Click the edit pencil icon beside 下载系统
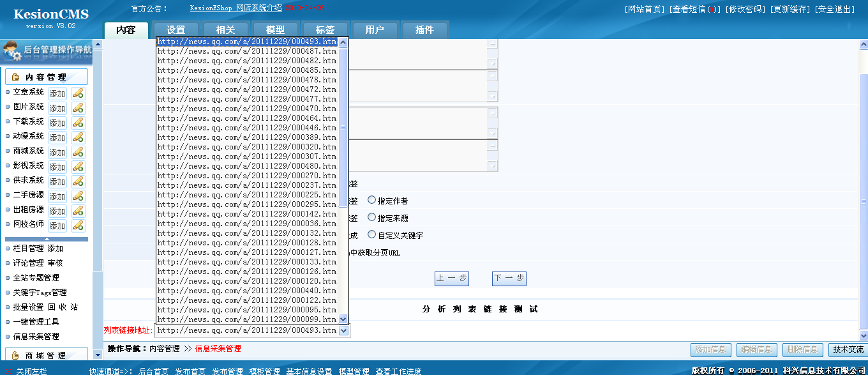The height and width of the screenshot is (375, 868). 78,123
